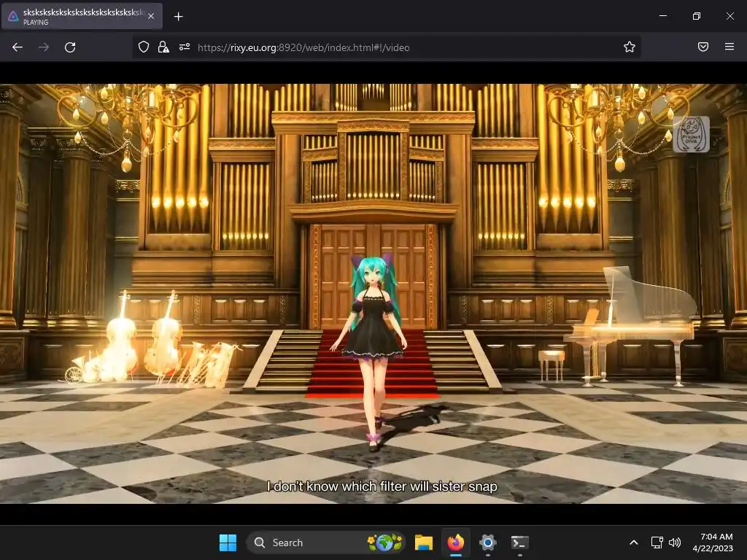
Task: View site security padlock info
Action: [x=163, y=47]
